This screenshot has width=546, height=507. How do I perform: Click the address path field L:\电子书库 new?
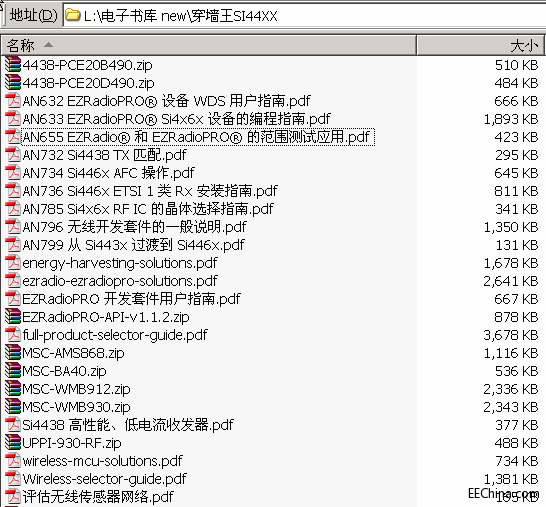pos(304,15)
